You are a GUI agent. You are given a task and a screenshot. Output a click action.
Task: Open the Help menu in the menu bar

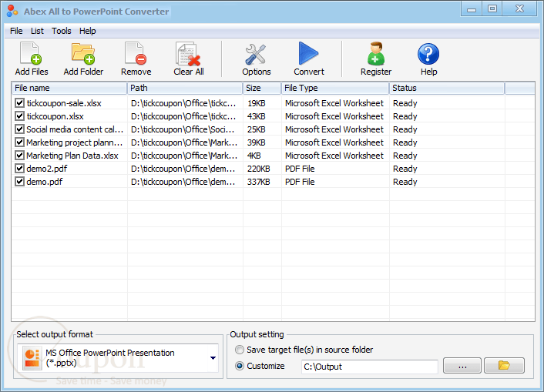coord(87,31)
